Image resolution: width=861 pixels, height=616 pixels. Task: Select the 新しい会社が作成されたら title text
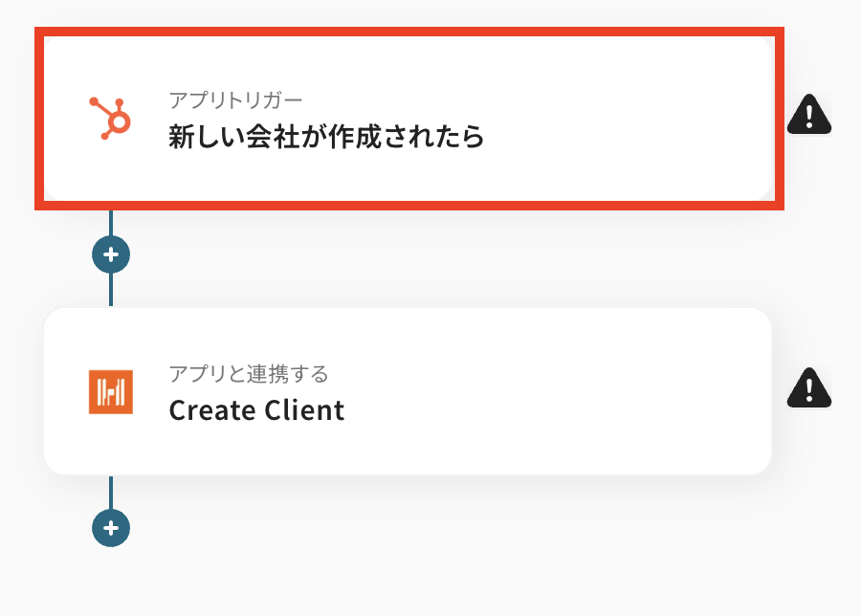click(x=326, y=138)
